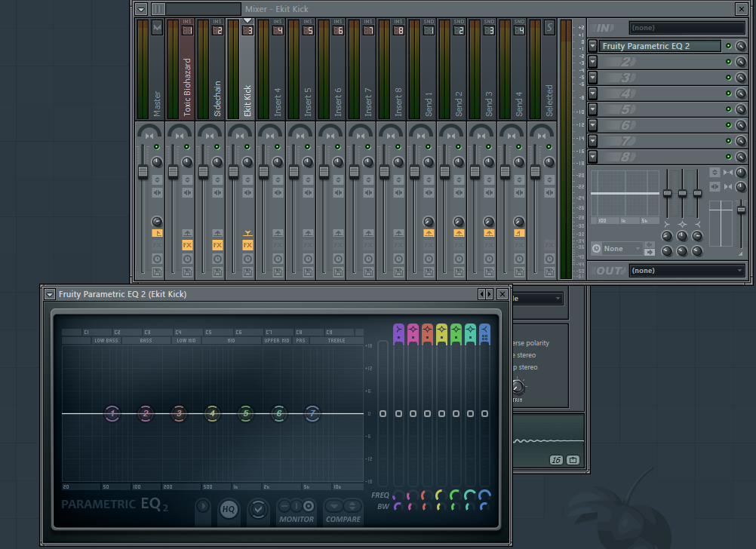The image size is (756, 549).
Task: Open the None delay compensation dropdown
Action: tap(617, 249)
